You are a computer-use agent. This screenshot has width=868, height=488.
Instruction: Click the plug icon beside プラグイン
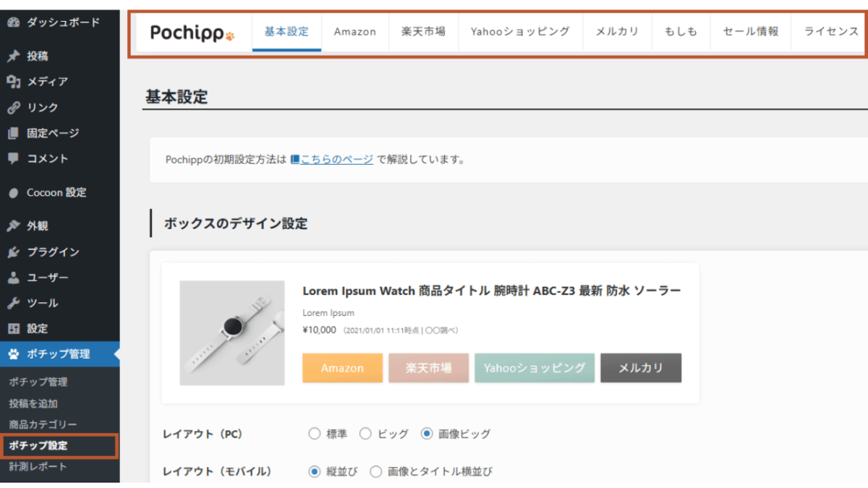[x=13, y=252]
